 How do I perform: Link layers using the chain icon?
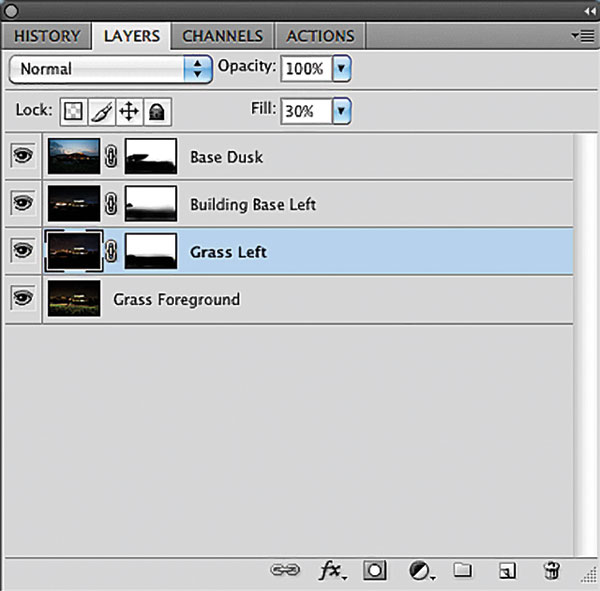285,570
